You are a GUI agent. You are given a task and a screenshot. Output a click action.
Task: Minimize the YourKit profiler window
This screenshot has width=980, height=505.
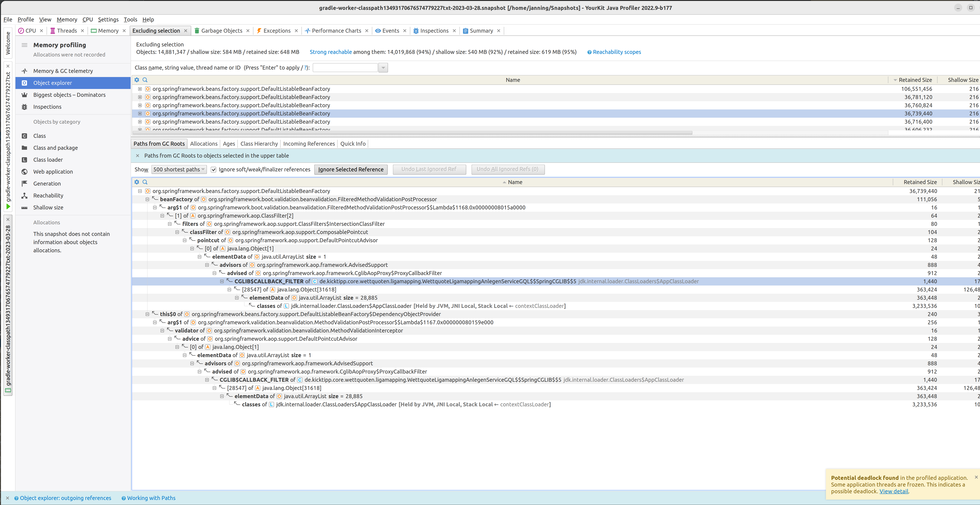(958, 8)
